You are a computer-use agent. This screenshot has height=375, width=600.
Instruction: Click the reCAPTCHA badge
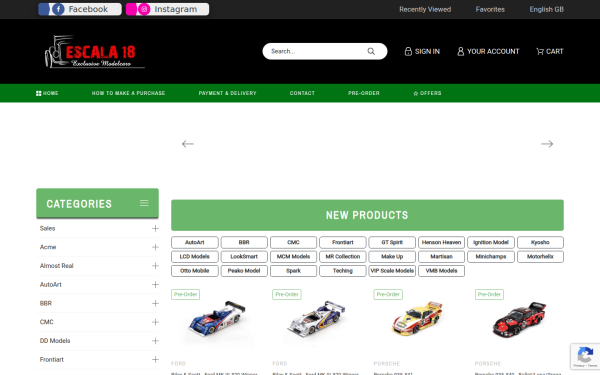click(585, 356)
